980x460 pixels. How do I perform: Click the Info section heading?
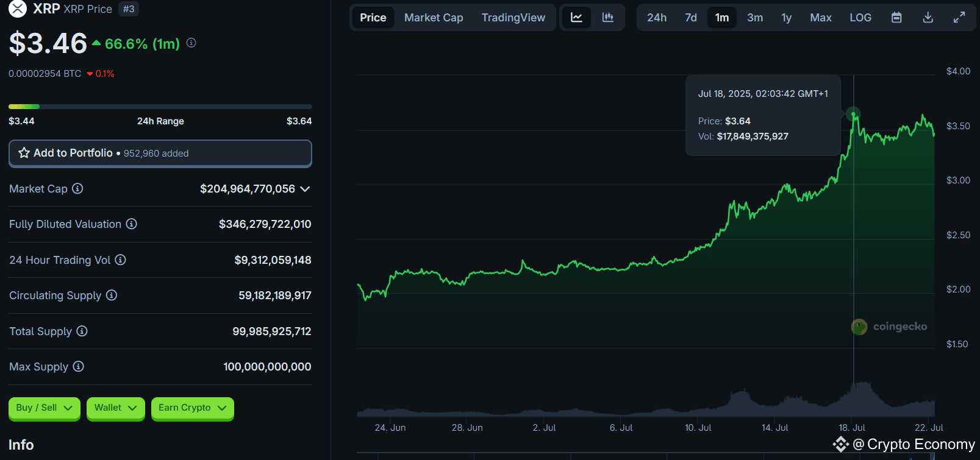(x=21, y=445)
